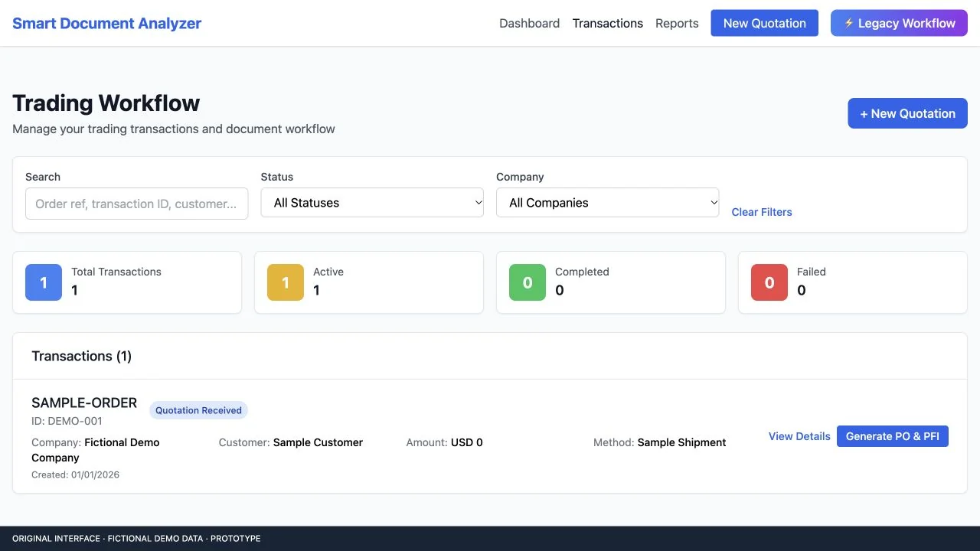Click the Sample Shipment method value
The image size is (980, 551).
point(681,442)
